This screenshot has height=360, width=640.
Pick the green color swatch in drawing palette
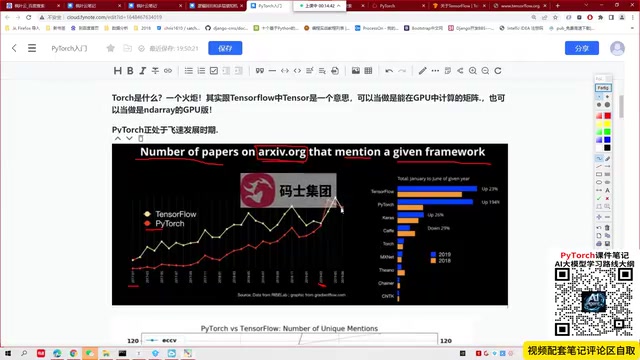pos(607,132)
